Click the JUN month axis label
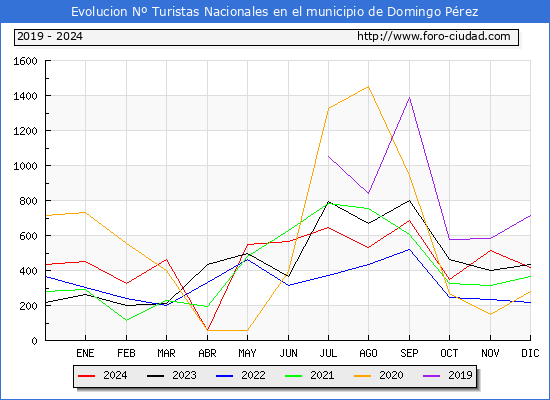 288,353
